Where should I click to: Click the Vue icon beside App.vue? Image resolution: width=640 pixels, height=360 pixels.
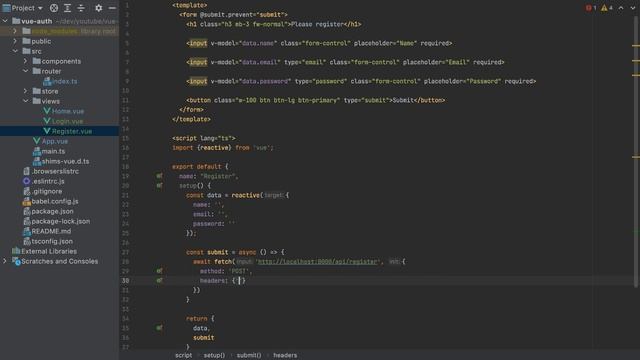click(36, 141)
